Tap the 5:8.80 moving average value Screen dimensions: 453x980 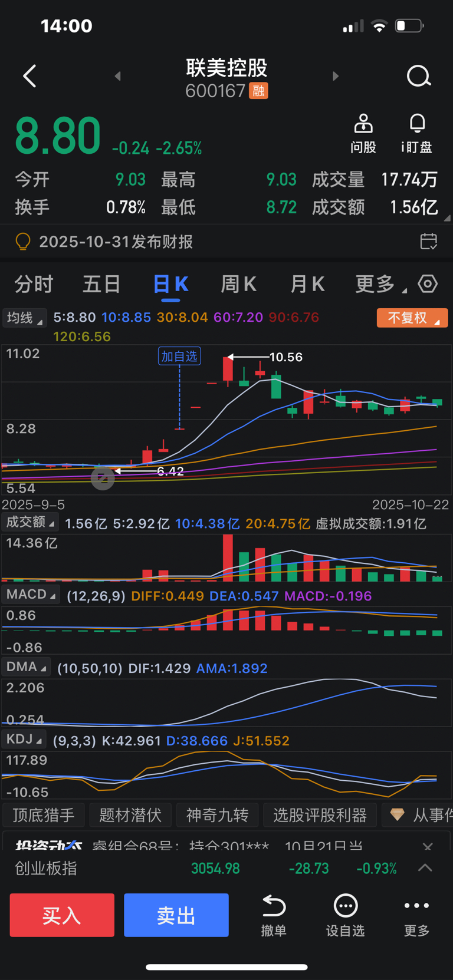pyautogui.click(x=74, y=317)
